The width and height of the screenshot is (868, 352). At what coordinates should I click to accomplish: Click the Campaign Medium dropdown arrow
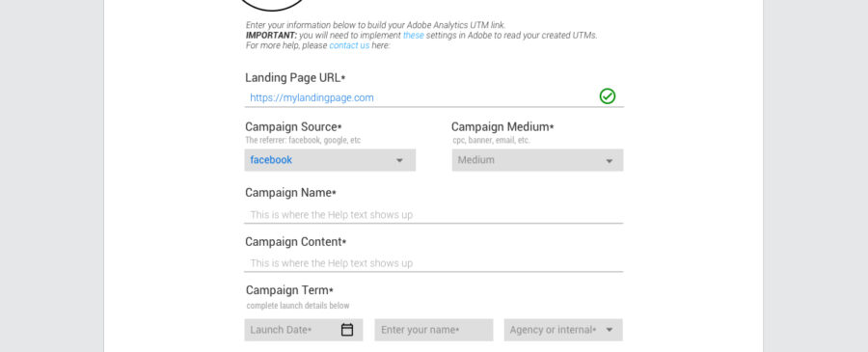click(609, 161)
